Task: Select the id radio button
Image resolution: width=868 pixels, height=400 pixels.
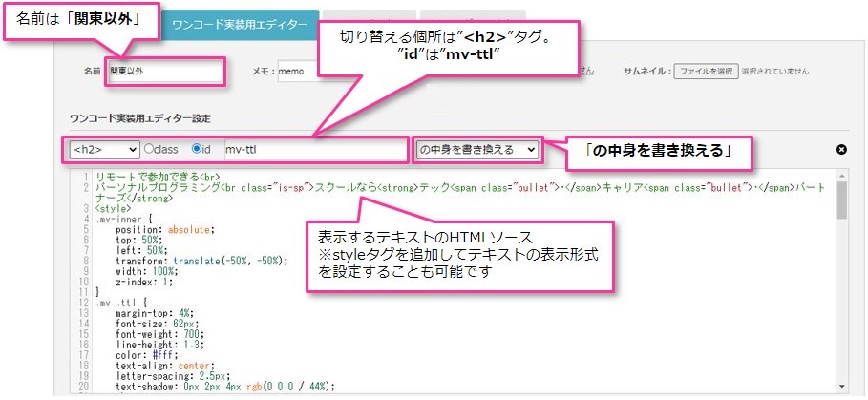Action: pyautogui.click(x=197, y=150)
